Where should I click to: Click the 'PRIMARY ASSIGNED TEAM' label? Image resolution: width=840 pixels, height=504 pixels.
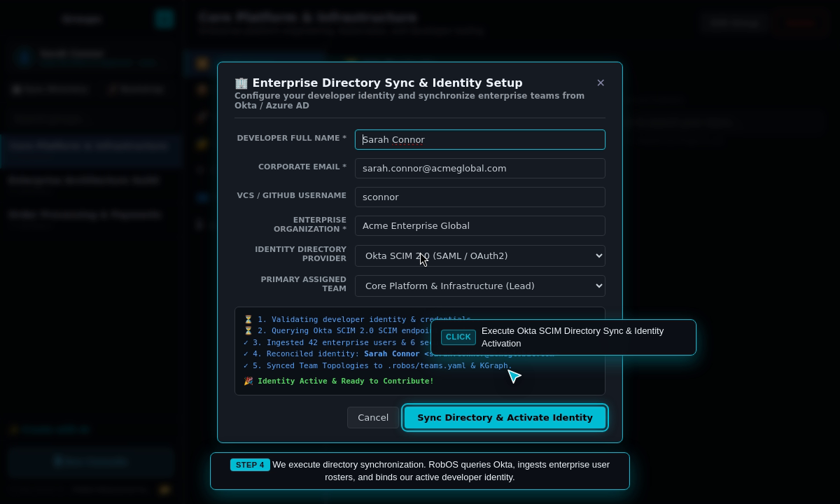click(304, 284)
